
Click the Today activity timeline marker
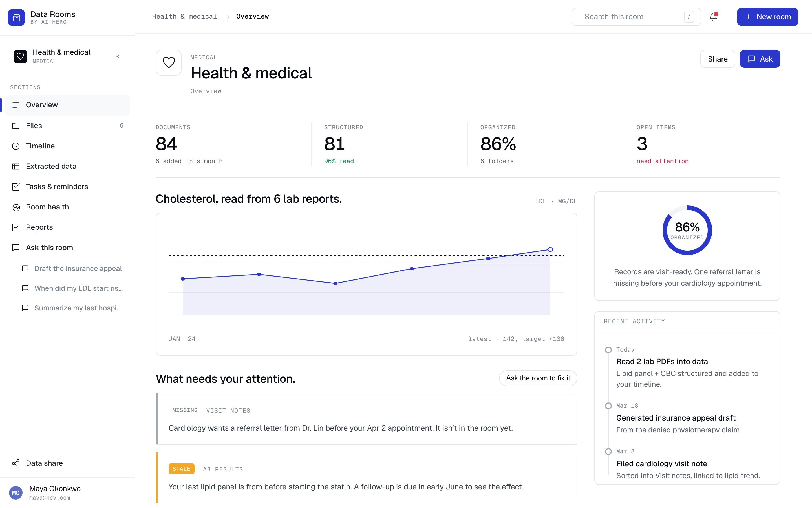[x=608, y=350]
